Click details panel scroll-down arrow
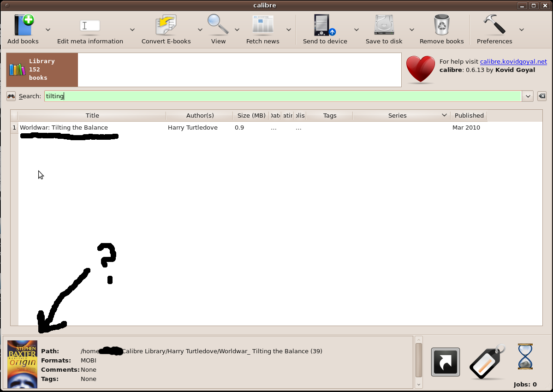Screen dimensions: 553x392 419,385
